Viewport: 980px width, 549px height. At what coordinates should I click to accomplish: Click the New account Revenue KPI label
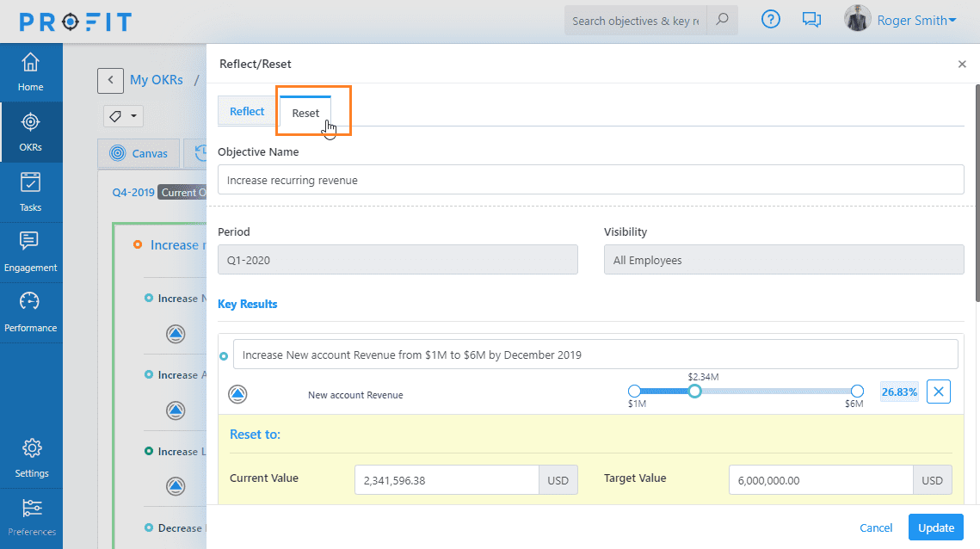[355, 395]
